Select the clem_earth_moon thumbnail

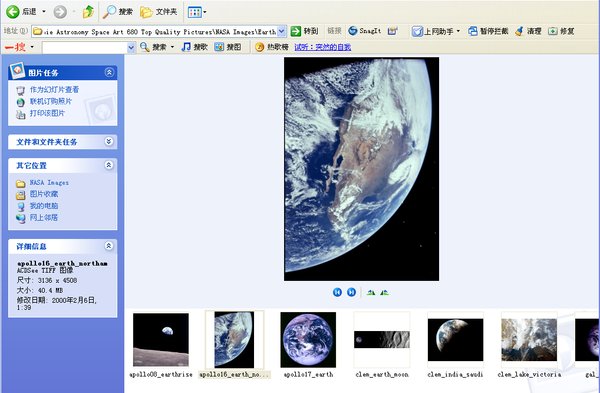[382, 340]
